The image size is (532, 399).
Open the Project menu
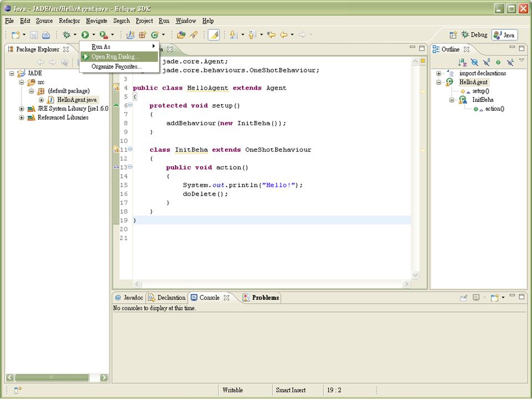pos(144,21)
